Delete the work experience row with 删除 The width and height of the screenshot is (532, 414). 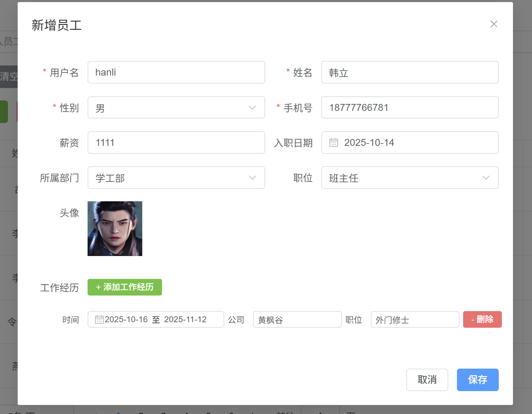(x=482, y=319)
